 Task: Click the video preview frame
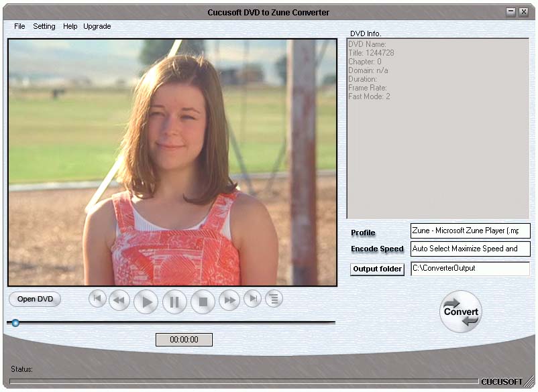(172, 162)
